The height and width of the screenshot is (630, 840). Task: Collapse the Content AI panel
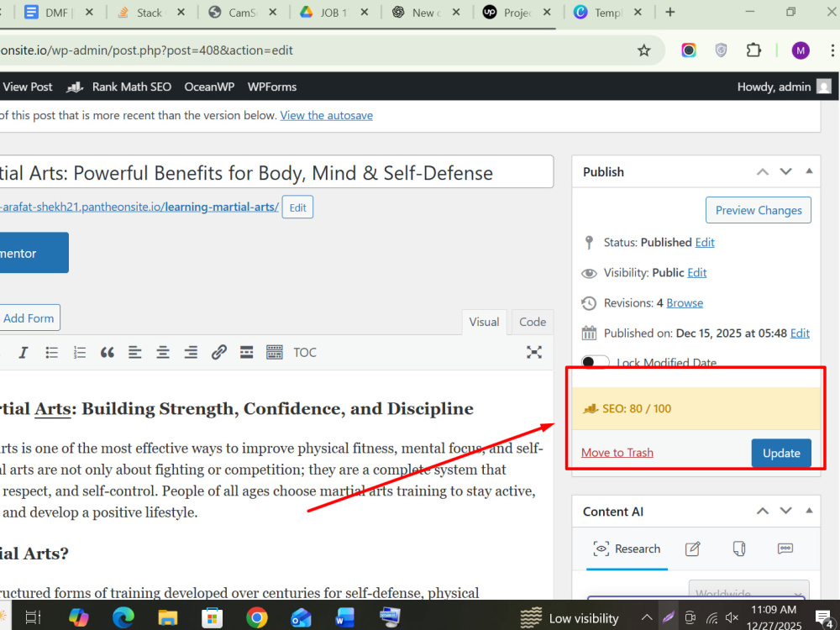[x=809, y=511]
